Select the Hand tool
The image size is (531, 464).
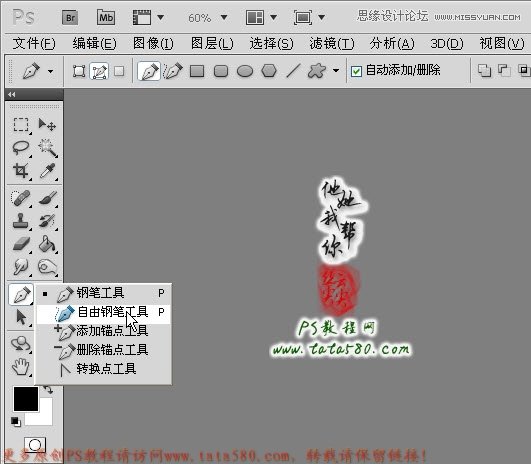pos(21,366)
